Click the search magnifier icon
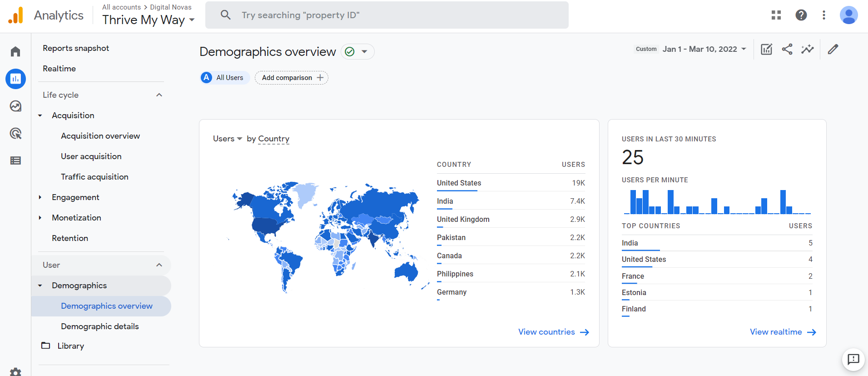Viewport: 868px width, 376px height. (x=225, y=15)
